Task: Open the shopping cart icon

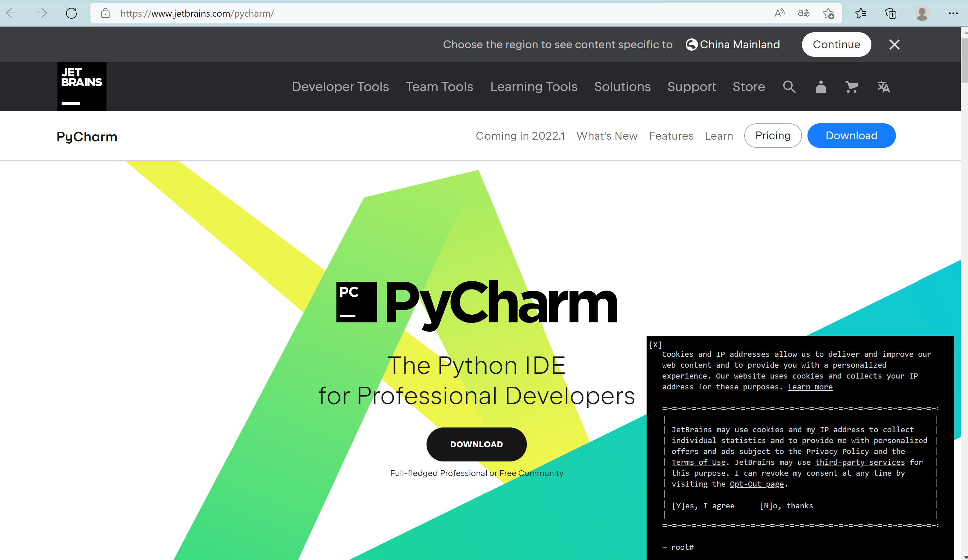Action: [x=851, y=87]
